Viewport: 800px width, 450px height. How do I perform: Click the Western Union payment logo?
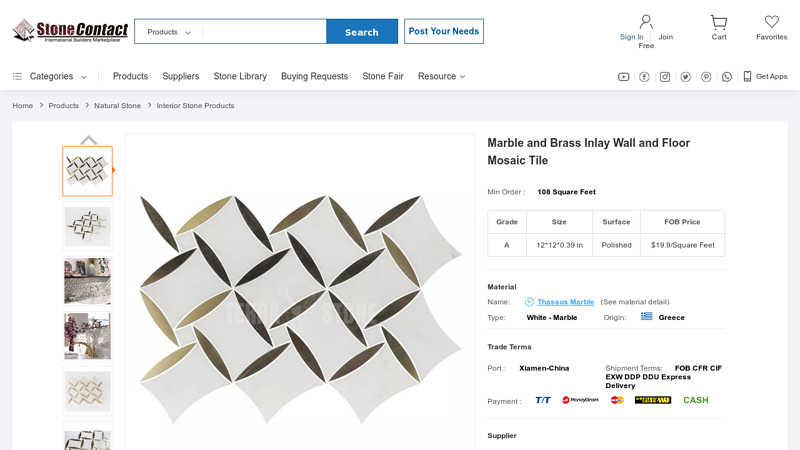[x=653, y=400]
